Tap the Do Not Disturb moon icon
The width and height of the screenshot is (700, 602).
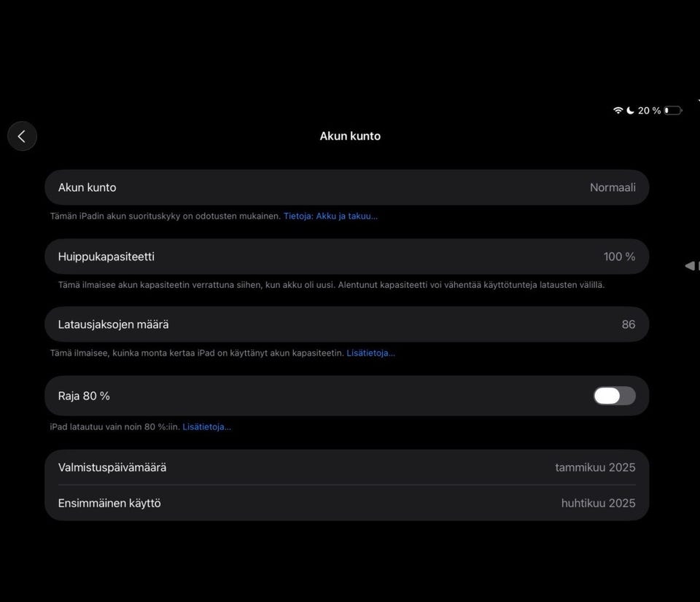click(x=630, y=111)
